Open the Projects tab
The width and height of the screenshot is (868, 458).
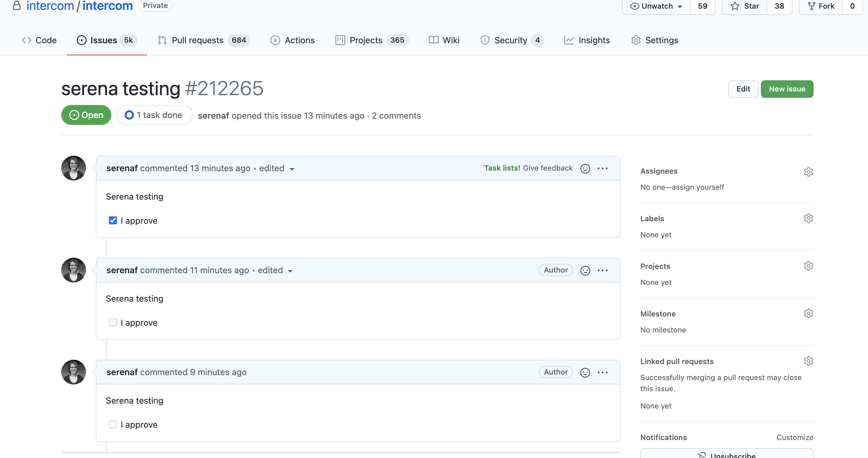372,40
